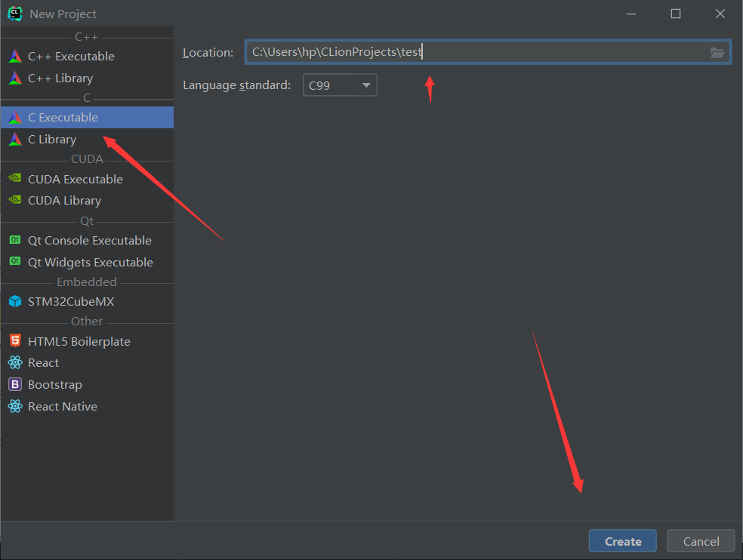Click the CUDA Library NVIDIA icon

pos(15,200)
